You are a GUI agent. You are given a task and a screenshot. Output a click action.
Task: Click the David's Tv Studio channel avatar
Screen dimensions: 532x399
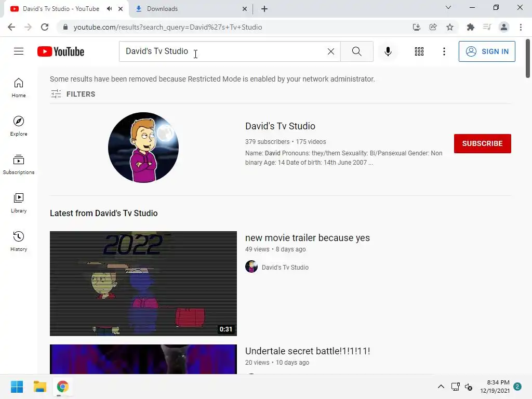[143, 148]
